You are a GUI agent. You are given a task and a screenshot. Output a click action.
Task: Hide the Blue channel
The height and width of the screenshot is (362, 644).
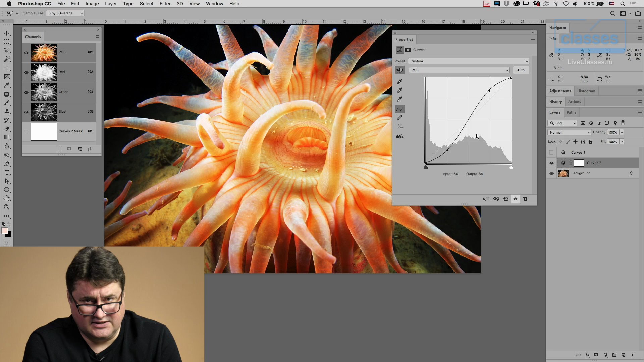click(x=26, y=112)
